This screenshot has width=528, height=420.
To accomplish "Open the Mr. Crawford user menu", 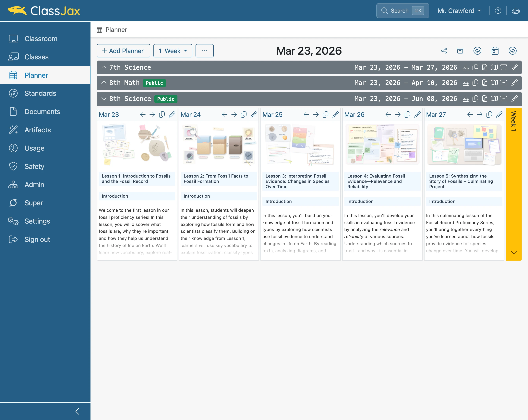I will pos(459,11).
